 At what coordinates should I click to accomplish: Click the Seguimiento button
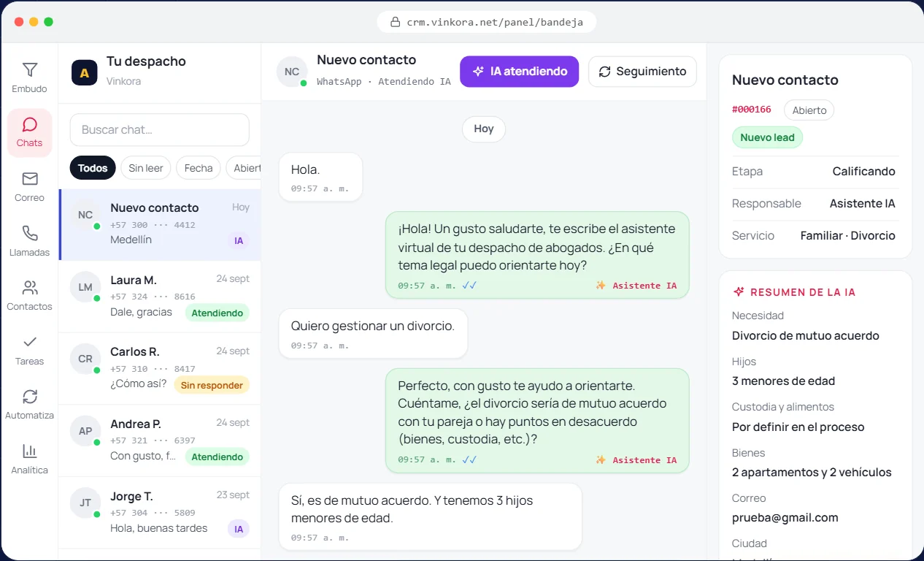coord(642,72)
